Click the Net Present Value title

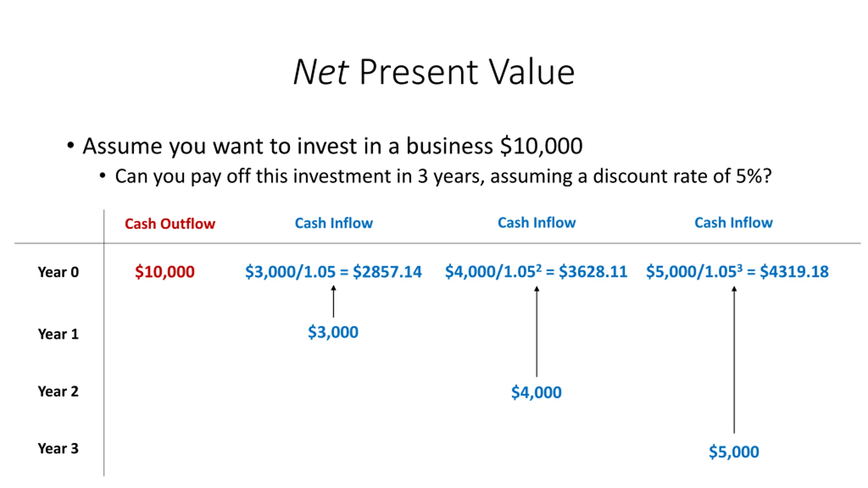pyautogui.click(x=434, y=72)
